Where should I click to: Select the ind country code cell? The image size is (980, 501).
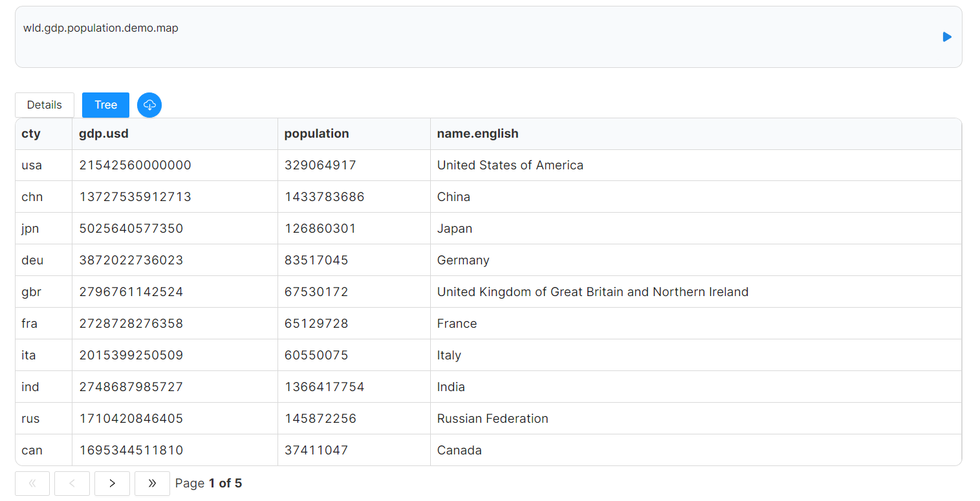pos(43,387)
